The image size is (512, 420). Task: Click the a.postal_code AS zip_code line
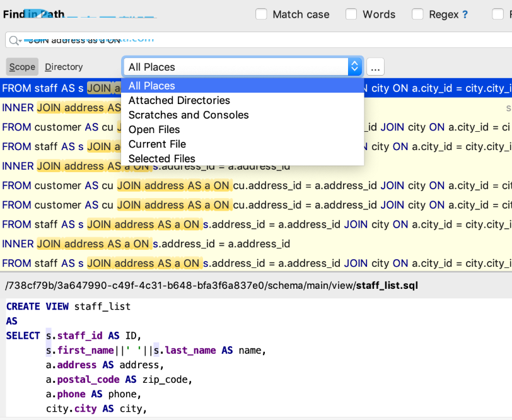pyautogui.click(x=119, y=380)
